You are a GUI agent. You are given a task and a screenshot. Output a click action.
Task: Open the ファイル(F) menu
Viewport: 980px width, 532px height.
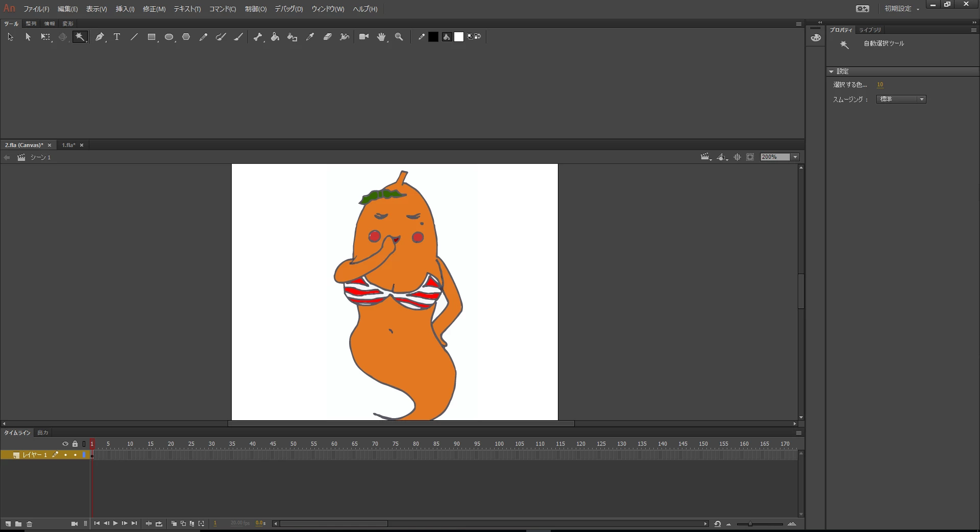click(36, 9)
